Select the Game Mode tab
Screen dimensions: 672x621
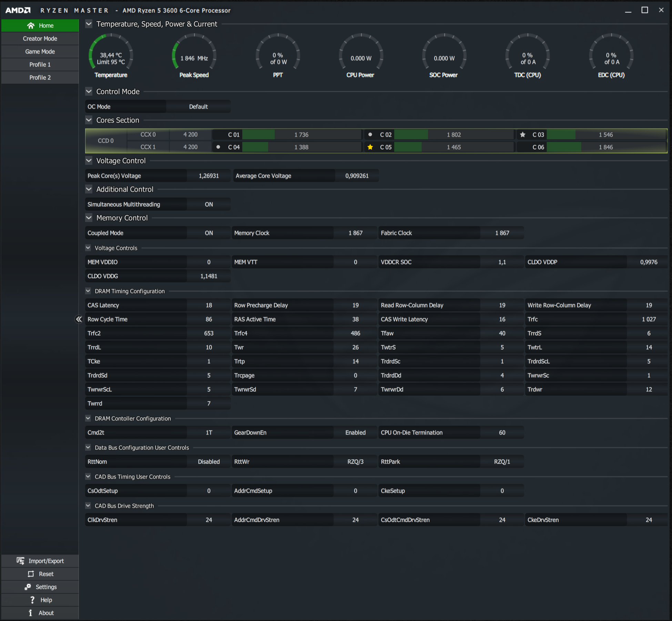tap(40, 51)
